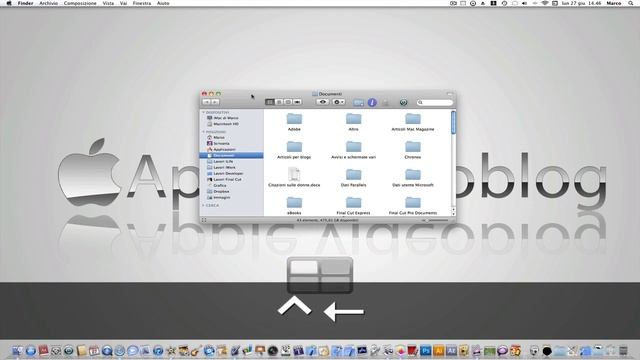640x360 pixels.
Task: Click the Finder search field
Action: 435,102
